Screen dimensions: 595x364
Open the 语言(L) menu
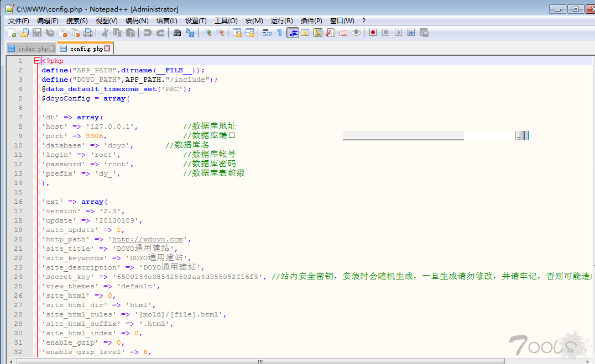coord(167,21)
